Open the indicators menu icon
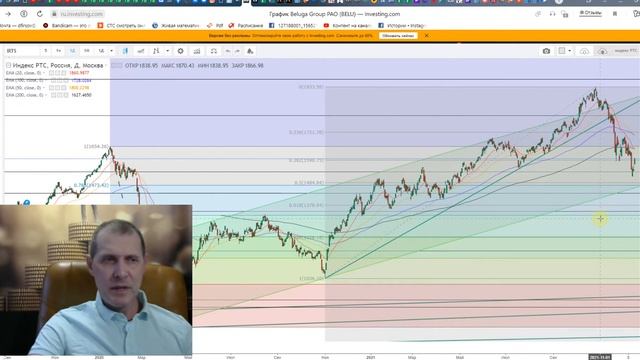Image resolution: width=640 pixels, height=360 pixels. (156, 51)
